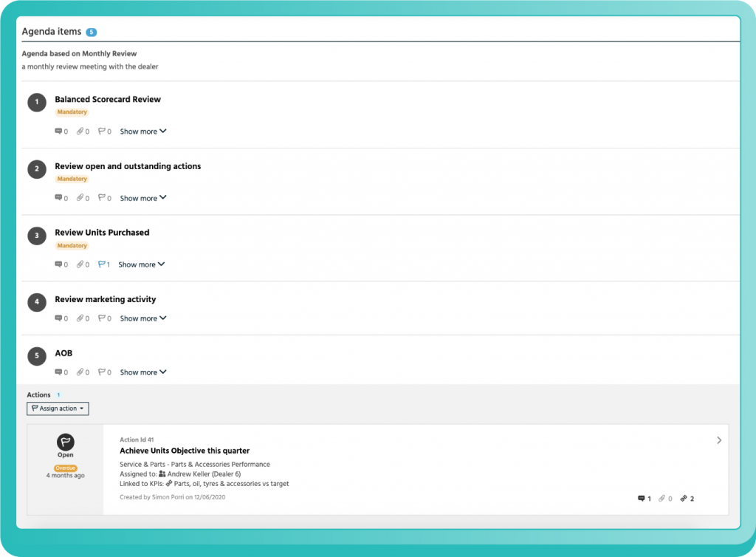The width and height of the screenshot is (756, 557).
Task: Click the agenda items count badge showing 5
Action: 92,32
